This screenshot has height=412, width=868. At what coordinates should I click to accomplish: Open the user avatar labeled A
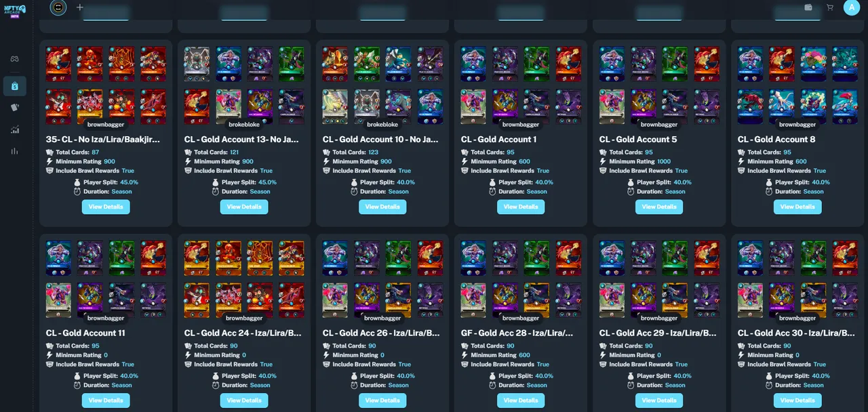coord(852,7)
